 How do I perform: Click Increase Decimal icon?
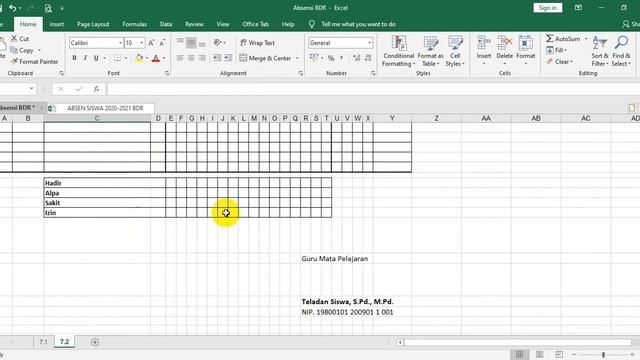pyautogui.click(x=356, y=58)
